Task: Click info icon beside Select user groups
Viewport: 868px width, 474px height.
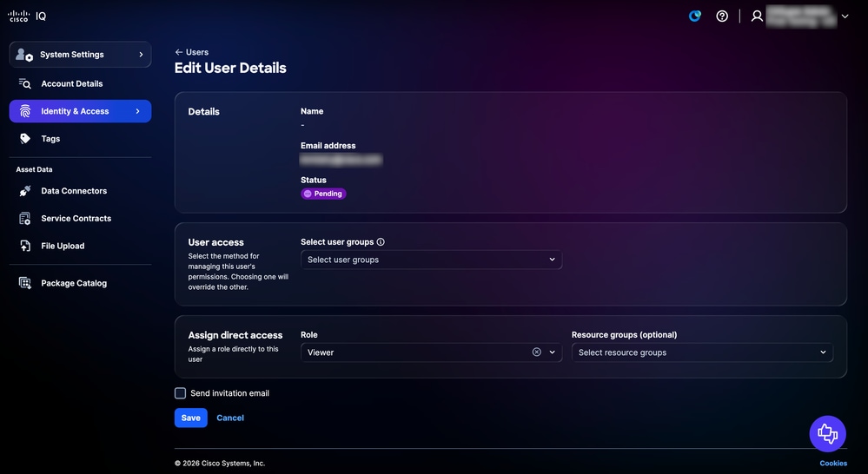Action: point(381,241)
